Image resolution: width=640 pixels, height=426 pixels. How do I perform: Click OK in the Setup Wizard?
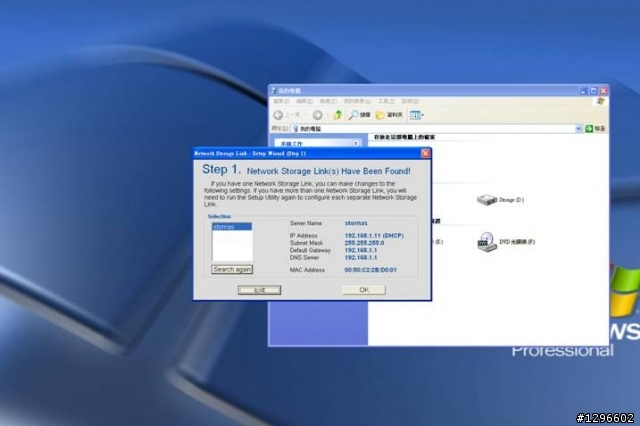click(x=364, y=290)
